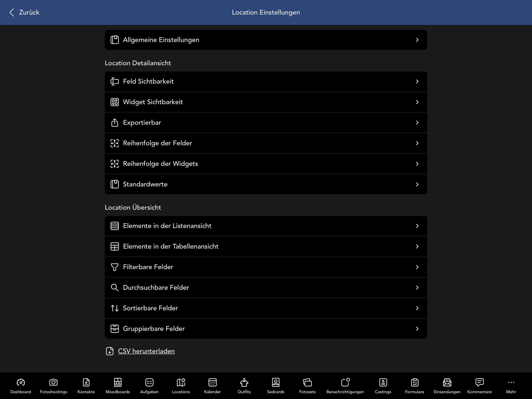
Task: Open the Fotoshootings camera icon
Action: pos(53,382)
